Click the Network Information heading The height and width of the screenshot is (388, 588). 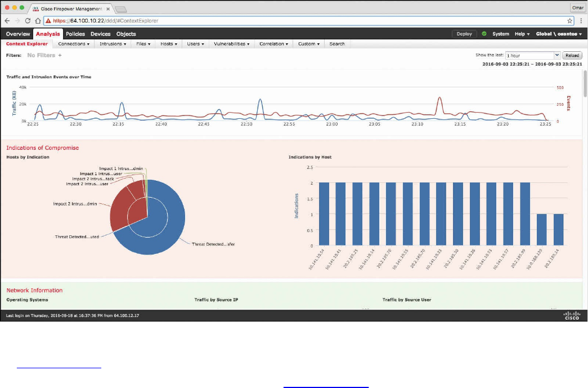[34, 291]
